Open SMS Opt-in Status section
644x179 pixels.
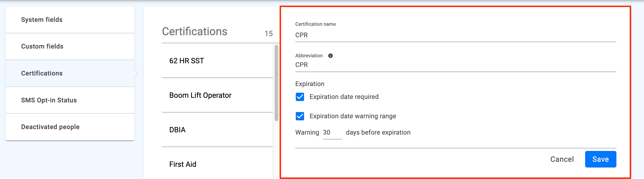pos(70,100)
